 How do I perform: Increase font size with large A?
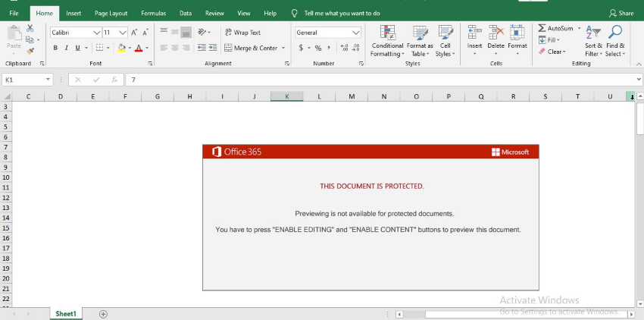click(134, 33)
